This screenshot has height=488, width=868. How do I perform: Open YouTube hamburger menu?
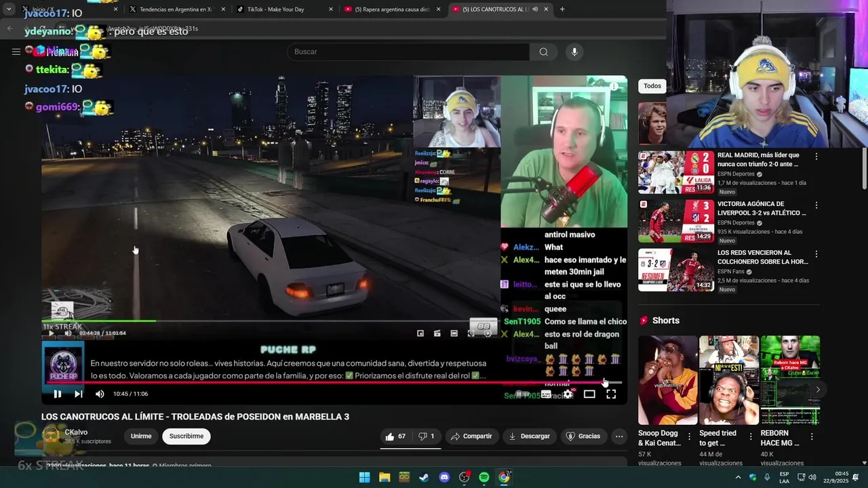[x=16, y=52]
